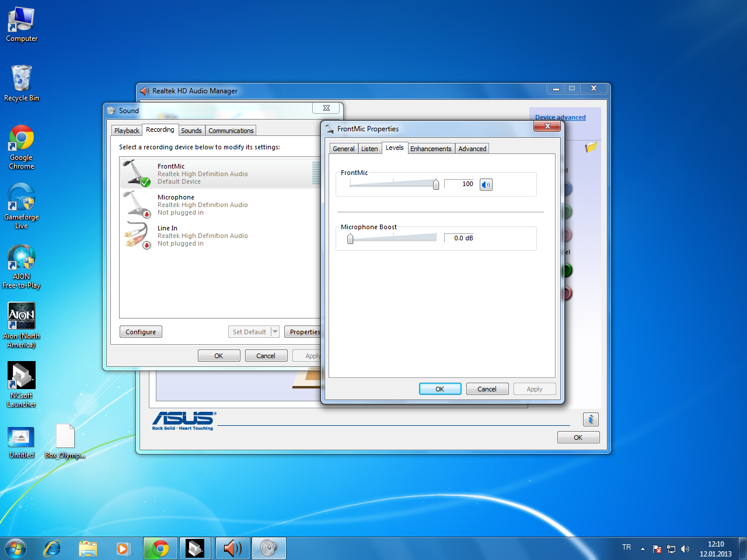This screenshot has width=747, height=560.
Task: Open NCsoft Launcher desktop shortcut
Action: coord(22,384)
